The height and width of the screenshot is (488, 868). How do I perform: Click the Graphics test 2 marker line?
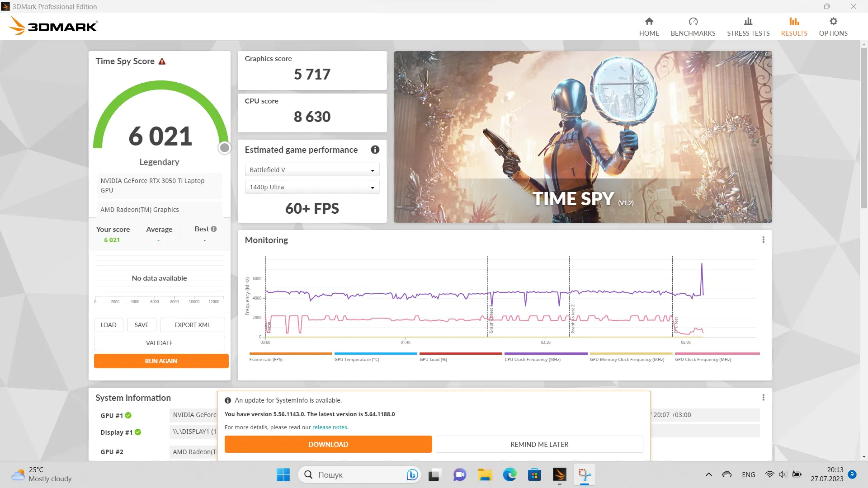pyautogui.click(x=569, y=296)
